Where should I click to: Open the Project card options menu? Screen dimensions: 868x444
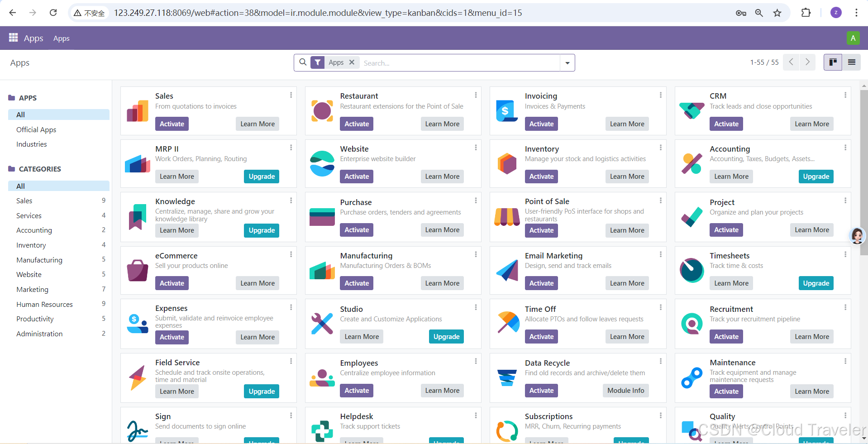point(845,200)
